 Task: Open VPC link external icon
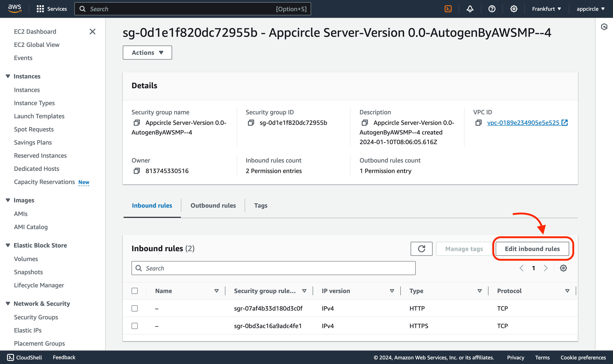[565, 122]
